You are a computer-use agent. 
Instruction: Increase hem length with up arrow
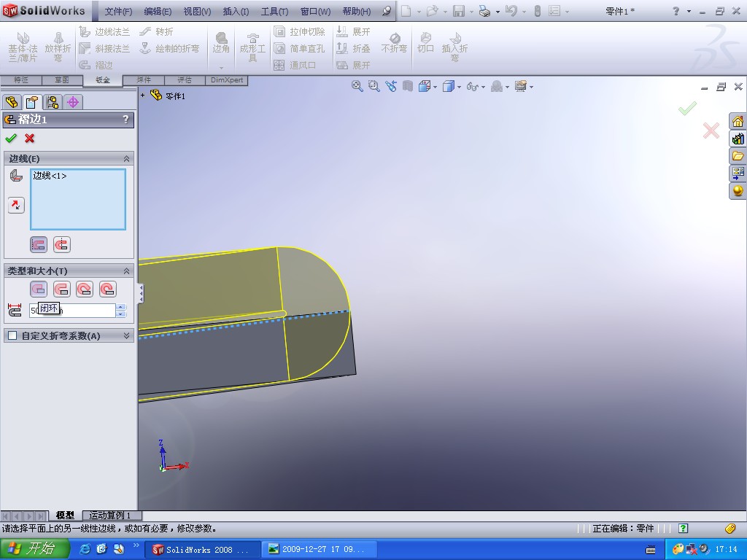121,307
